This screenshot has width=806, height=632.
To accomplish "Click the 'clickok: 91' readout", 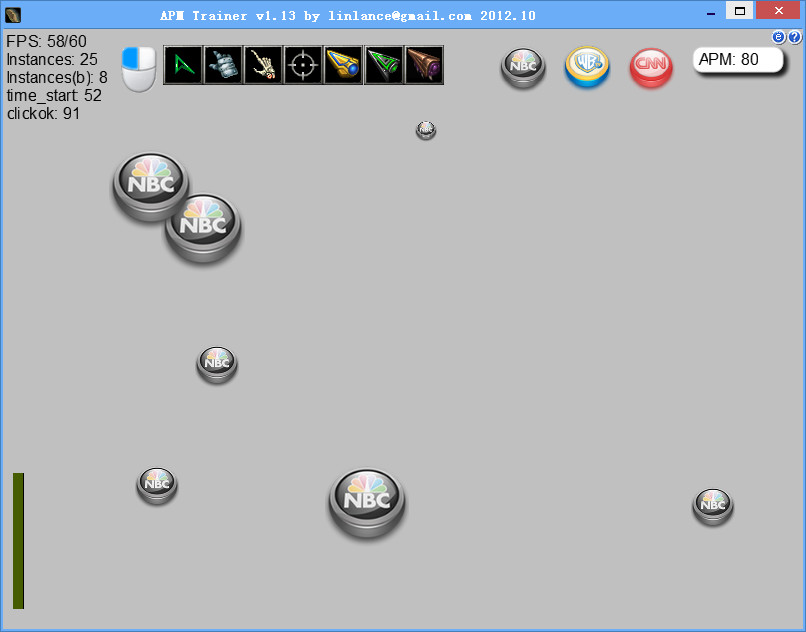I will pyautogui.click(x=43, y=113).
